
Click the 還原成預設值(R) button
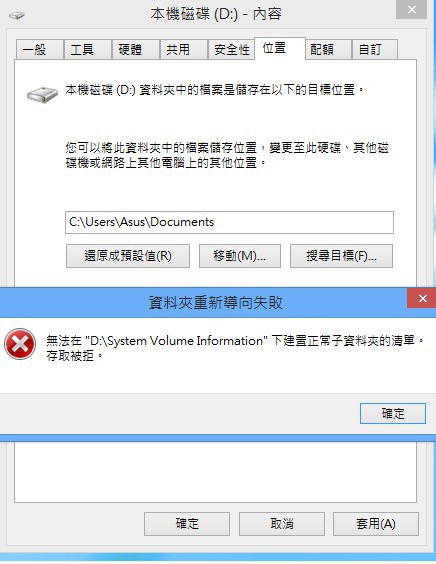[128, 256]
